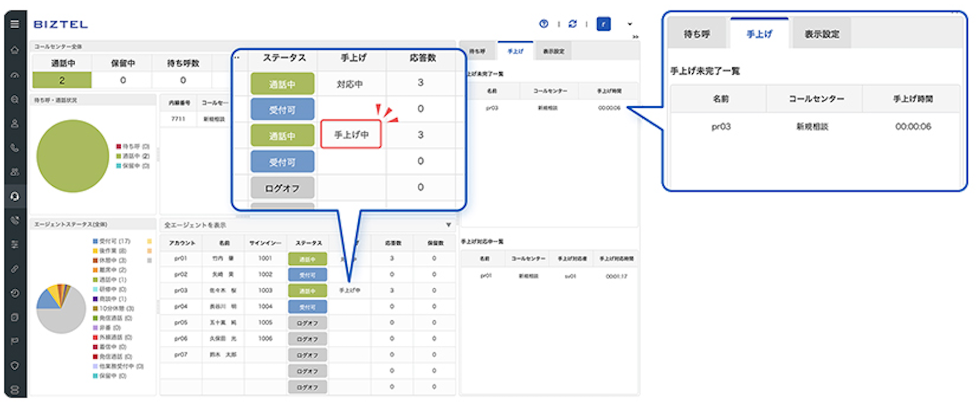The height and width of the screenshot is (407, 980).
Task: Click the flag icon in the sidebar
Action: tap(15, 341)
